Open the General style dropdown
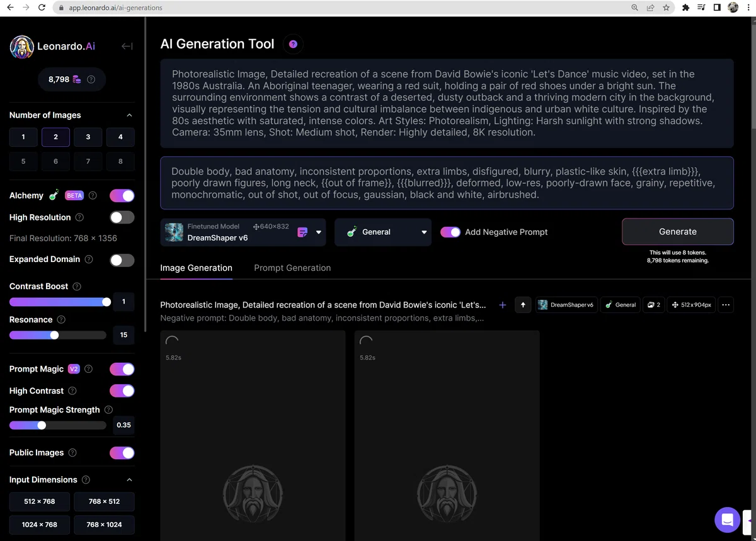This screenshot has height=541, width=756. [383, 232]
